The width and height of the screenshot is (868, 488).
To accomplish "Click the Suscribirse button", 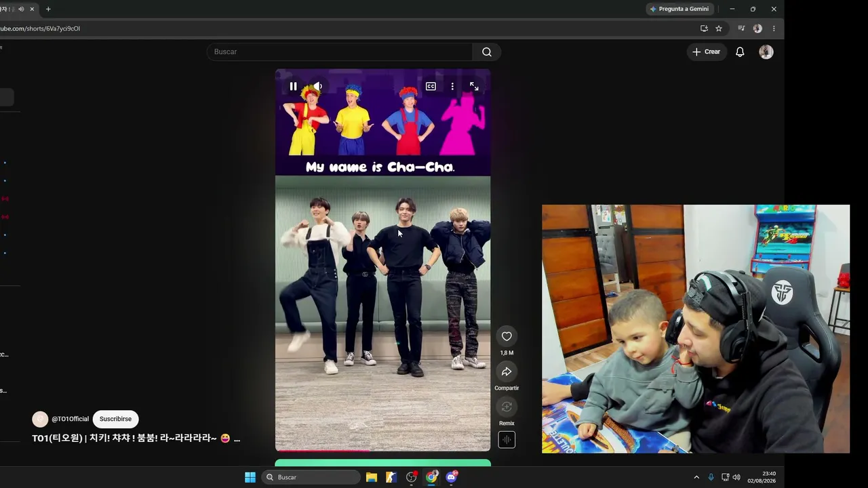I will [x=115, y=419].
